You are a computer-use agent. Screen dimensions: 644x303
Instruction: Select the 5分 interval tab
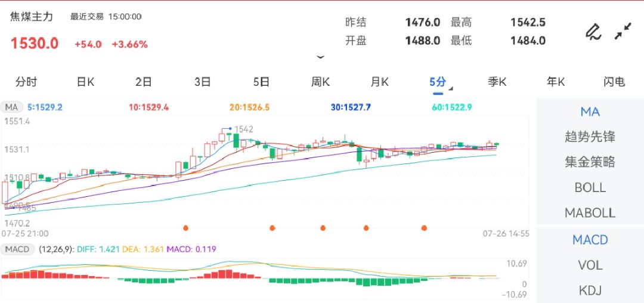(438, 82)
